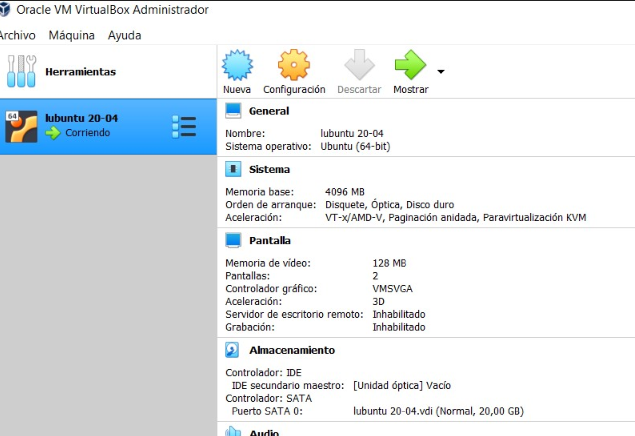Open the Almacenamiento section header
Viewport: 635px width, 436px height.
pos(291,351)
